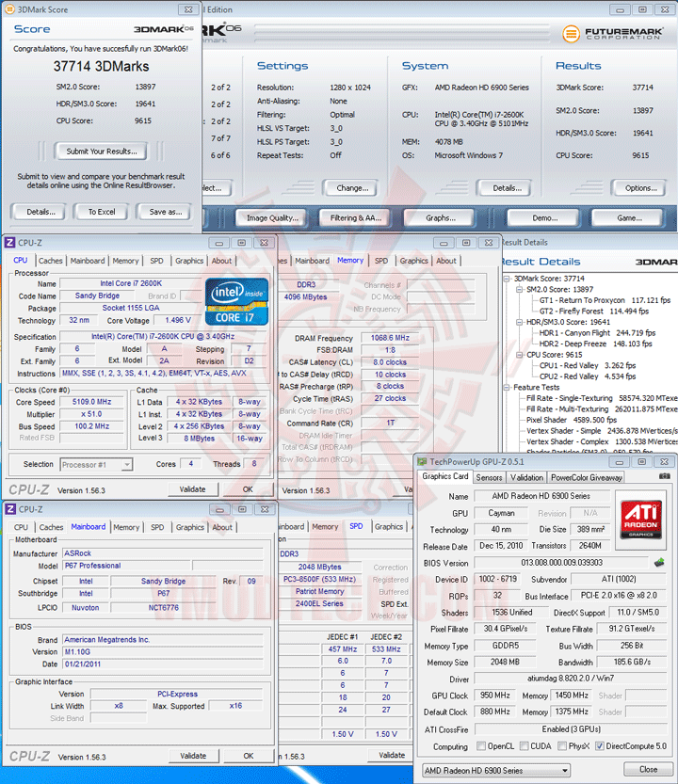Click the GPU-Z BIOS Version field
The image size is (678, 784).
pyautogui.click(x=561, y=563)
